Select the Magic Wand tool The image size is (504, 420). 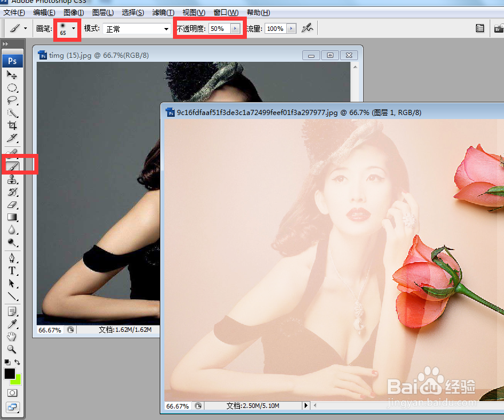coord(12,113)
